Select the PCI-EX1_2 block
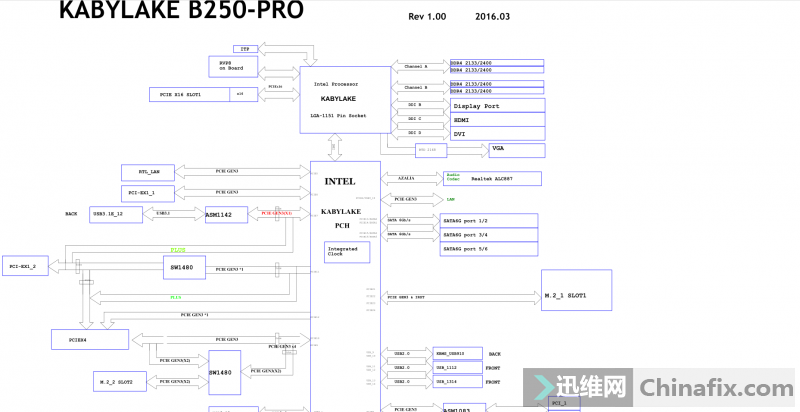Image resolution: width=800 pixels, height=412 pixels. click(x=26, y=266)
